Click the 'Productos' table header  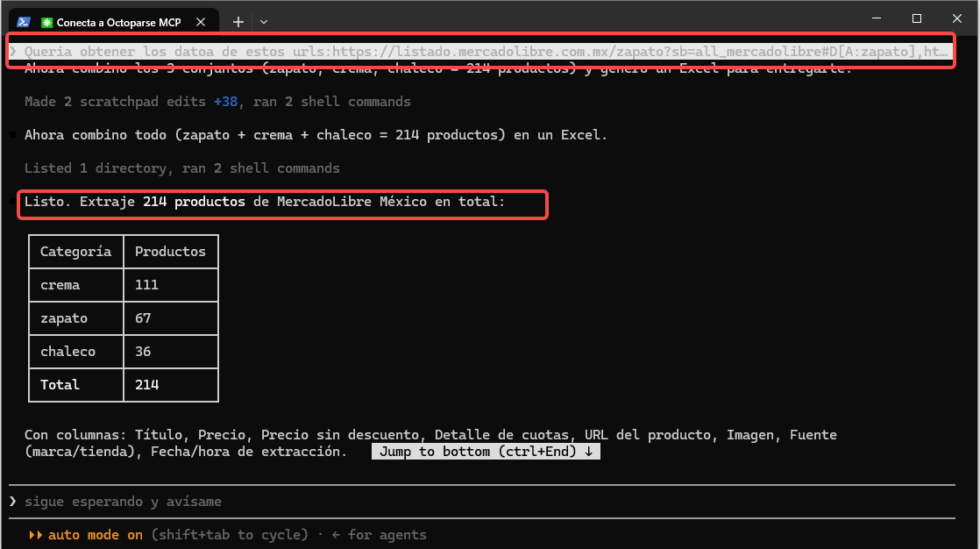pos(171,252)
